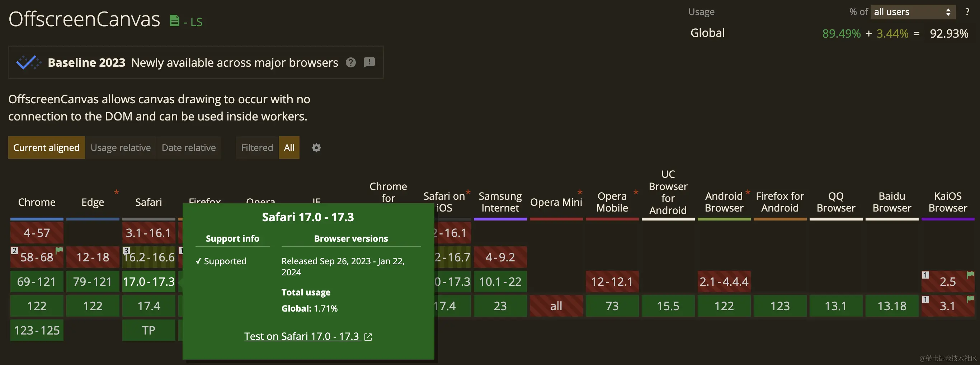Switch to Usage relative view
The width and height of the screenshot is (980, 365).
[x=121, y=147]
